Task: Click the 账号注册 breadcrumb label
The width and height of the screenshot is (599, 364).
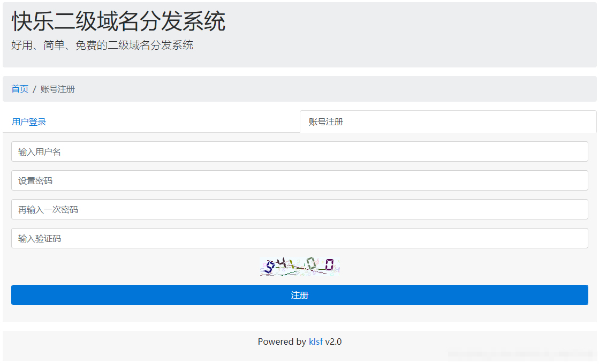Action: point(58,89)
